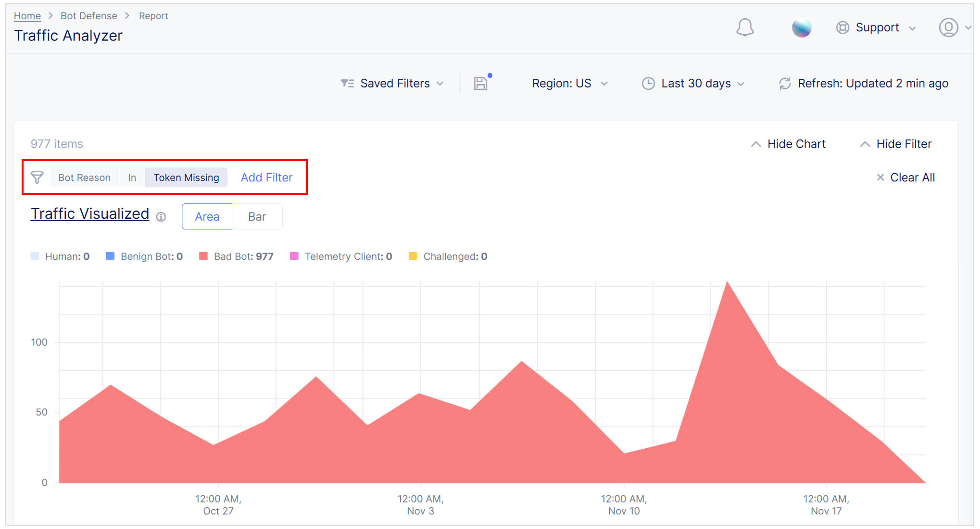The height and width of the screenshot is (529, 980).
Task: Navigate to Bot Defense breadcrumb
Action: pos(89,15)
